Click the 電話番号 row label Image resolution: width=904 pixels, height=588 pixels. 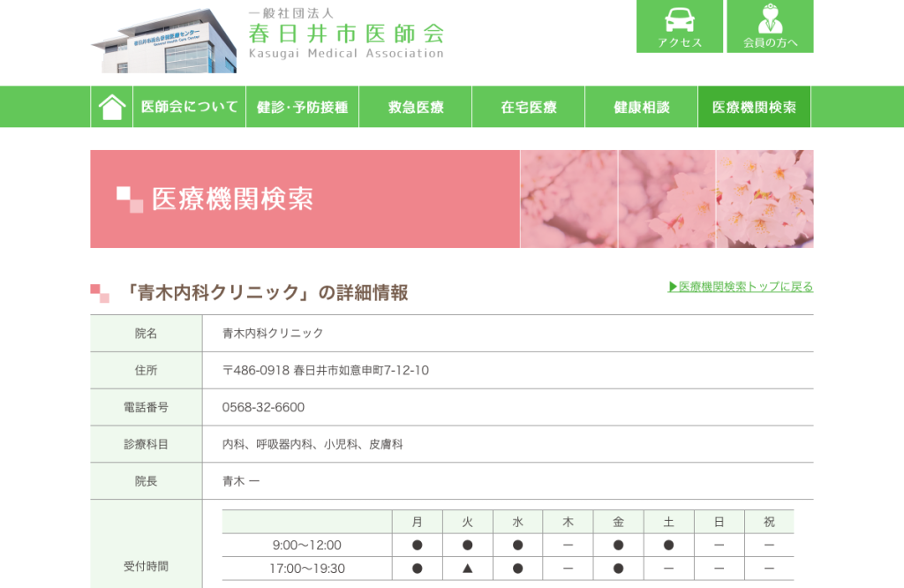146,407
